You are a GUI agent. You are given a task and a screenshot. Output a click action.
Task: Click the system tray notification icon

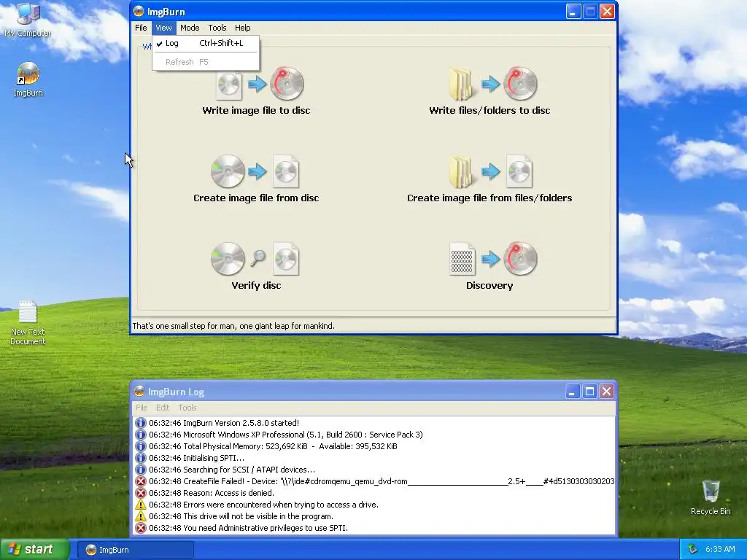[x=692, y=550]
